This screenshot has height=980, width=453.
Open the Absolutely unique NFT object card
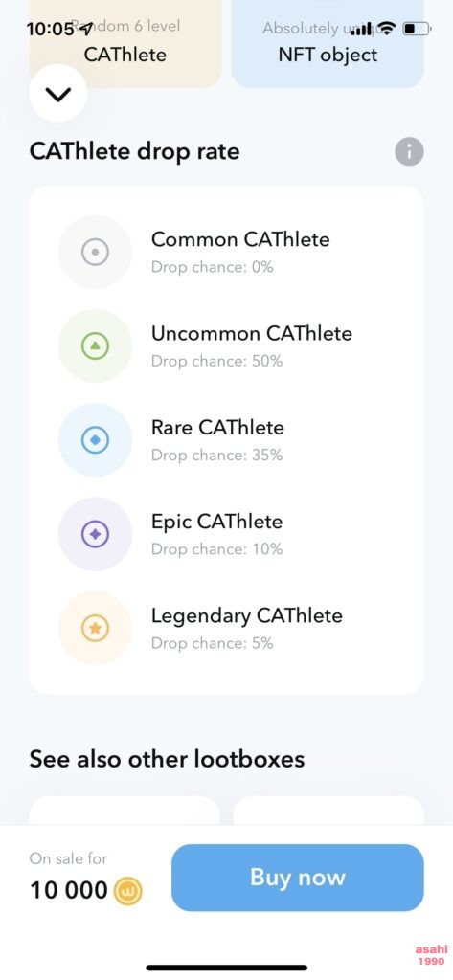pos(328,44)
